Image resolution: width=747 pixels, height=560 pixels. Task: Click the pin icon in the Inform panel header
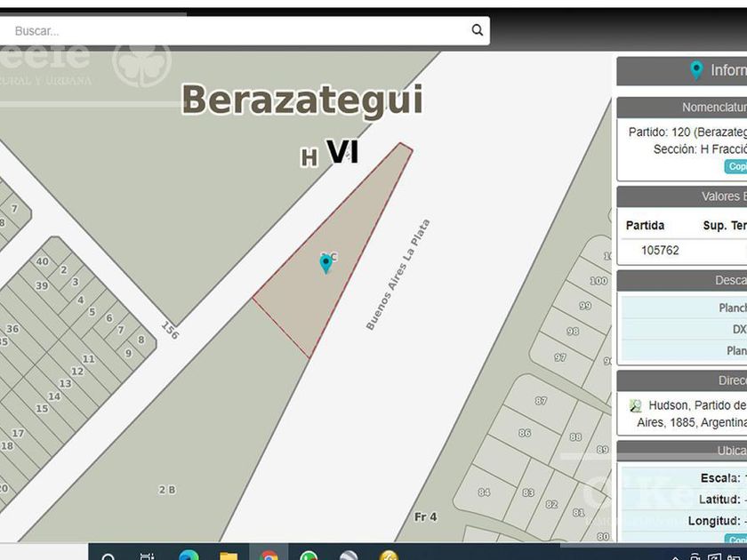[696, 70]
